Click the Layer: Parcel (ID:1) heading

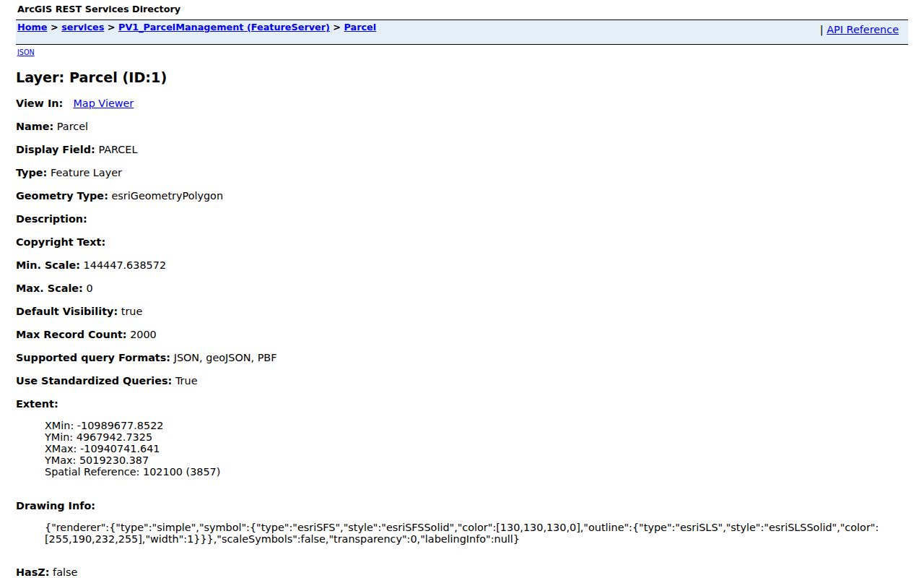point(92,77)
